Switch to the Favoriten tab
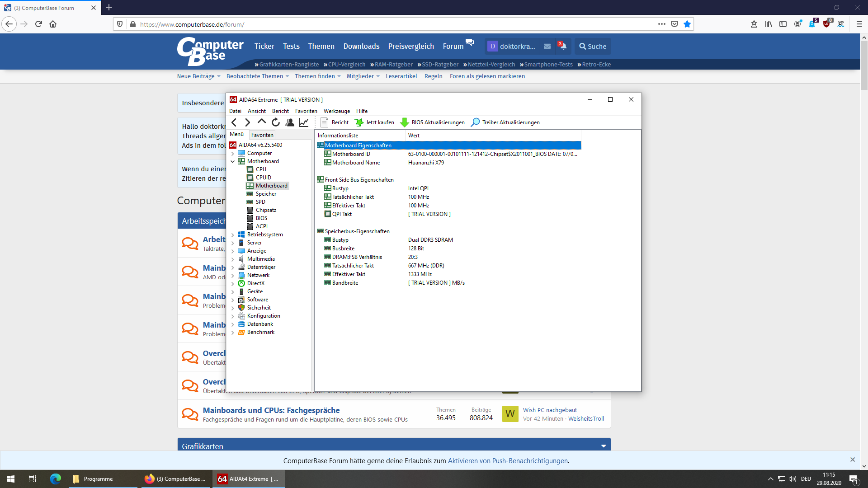The image size is (868, 488). click(x=262, y=135)
